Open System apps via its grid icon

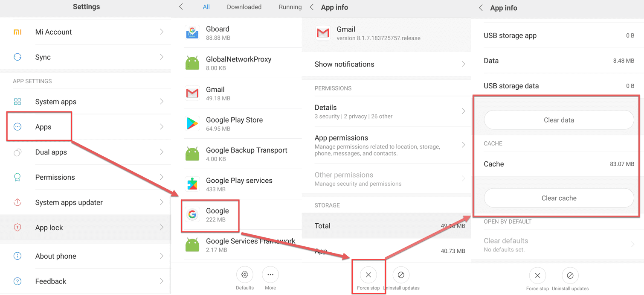17,102
